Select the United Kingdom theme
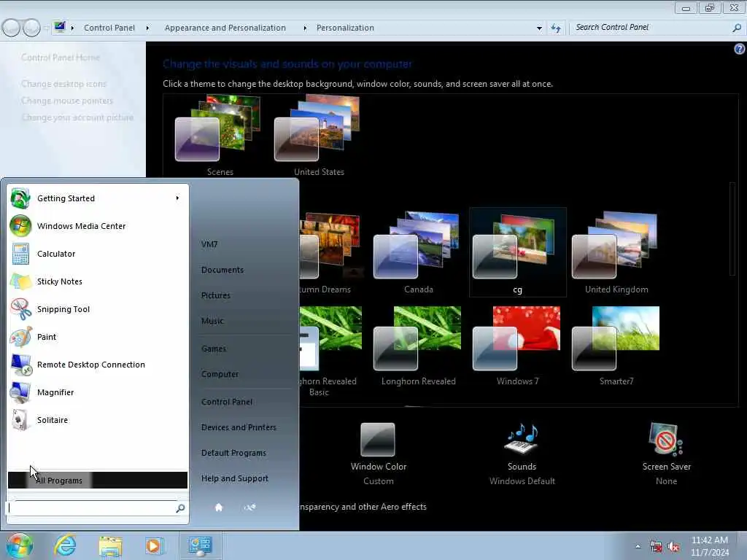747x560 pixels. [616, 252]
